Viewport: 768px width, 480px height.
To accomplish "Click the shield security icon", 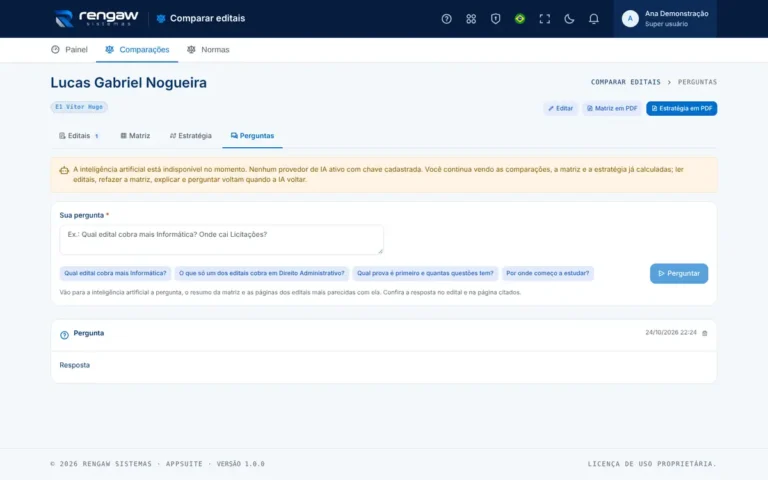I will 495,19.
